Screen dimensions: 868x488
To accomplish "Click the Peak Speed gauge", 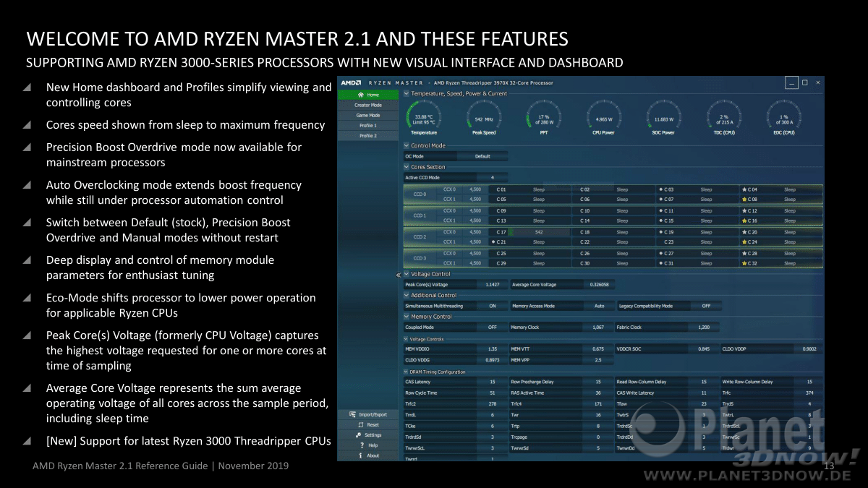I will 484,118.
